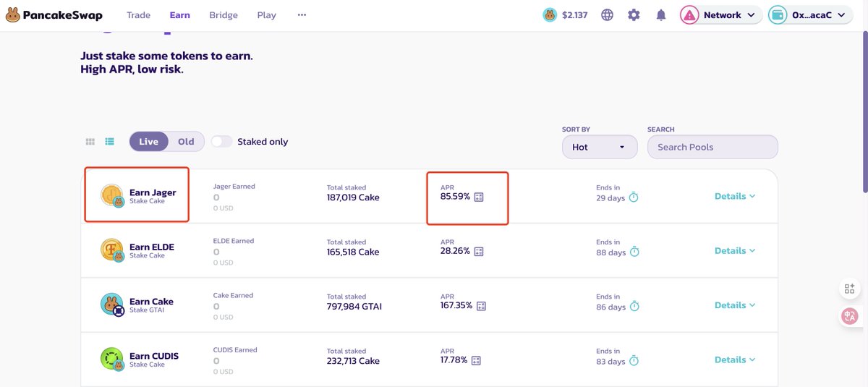Click the PancakeSwap bunny logo

pyautogui.click(x=12, y=14)
